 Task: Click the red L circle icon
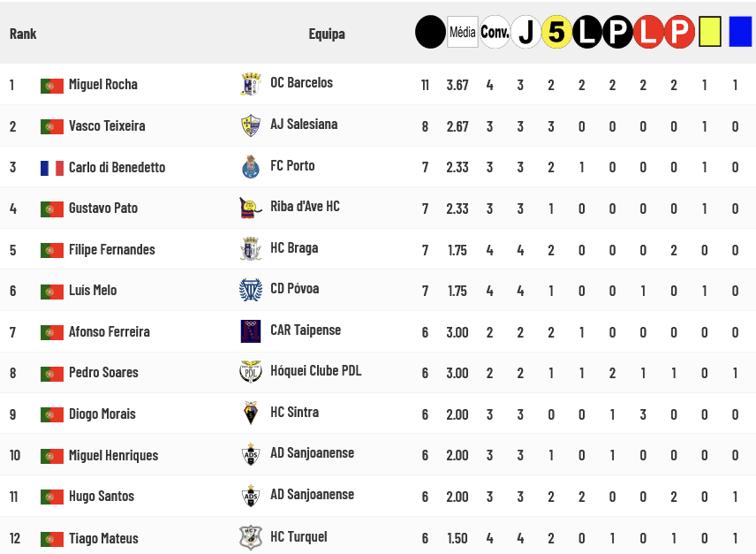648,33
